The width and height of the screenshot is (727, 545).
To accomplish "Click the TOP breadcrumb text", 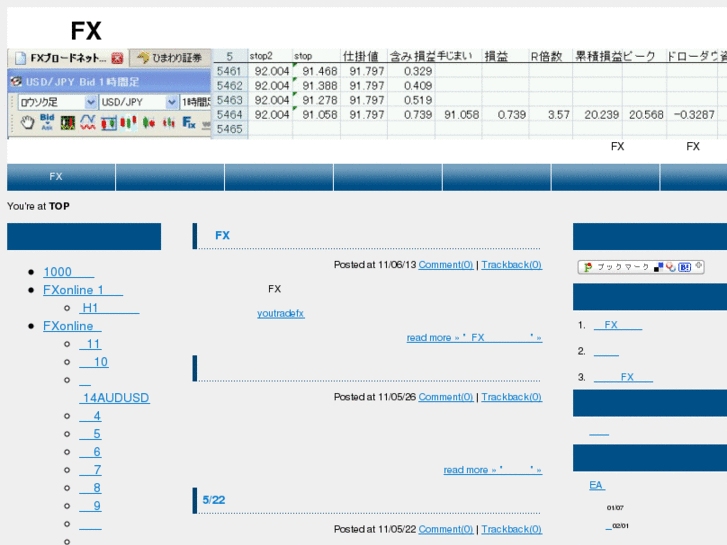I will [59, 206].
